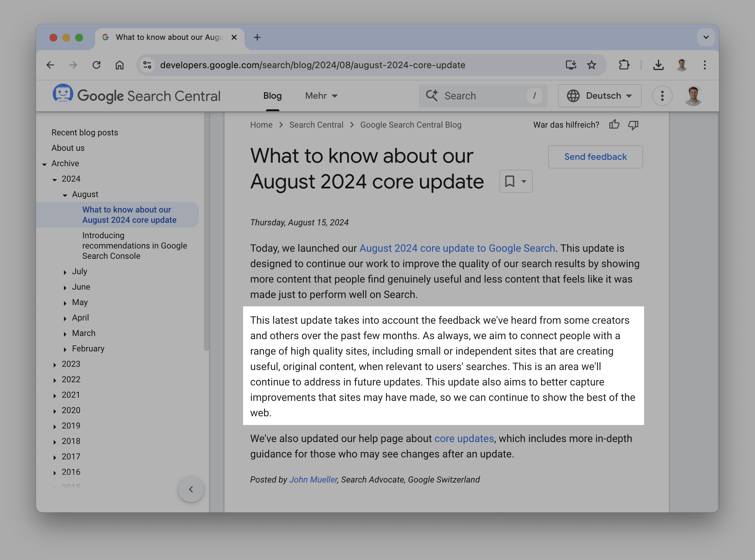Expand the 2023 archive year
755x560 pixels.
point(55,365)
